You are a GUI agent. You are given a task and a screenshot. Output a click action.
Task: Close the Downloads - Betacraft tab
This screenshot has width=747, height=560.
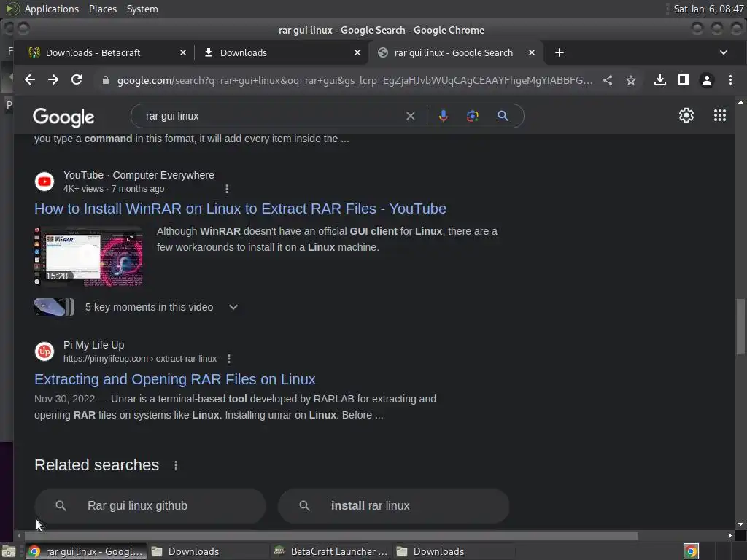click(x=183, y=52)
